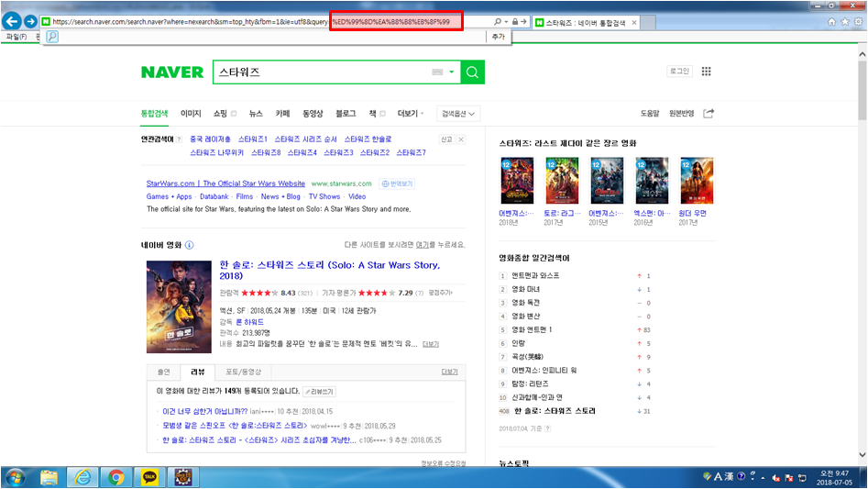This screenshot has width=868, height=489.
Task: Click director 론 하워드 link
Action: point(249,322)
